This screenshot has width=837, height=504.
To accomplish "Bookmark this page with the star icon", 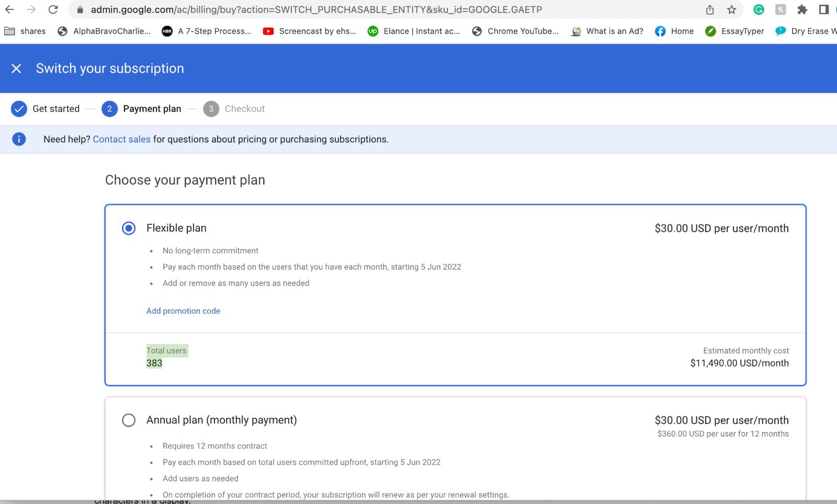I will point(731,9).
